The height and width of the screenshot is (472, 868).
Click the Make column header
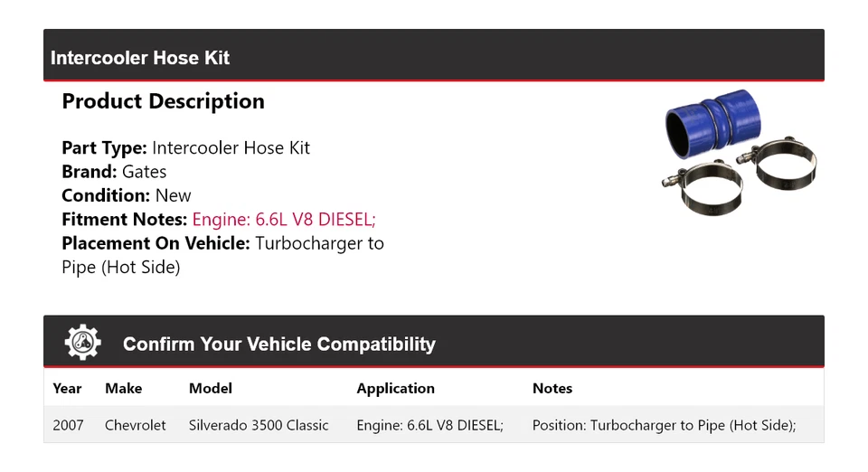[x=123, y=388]
